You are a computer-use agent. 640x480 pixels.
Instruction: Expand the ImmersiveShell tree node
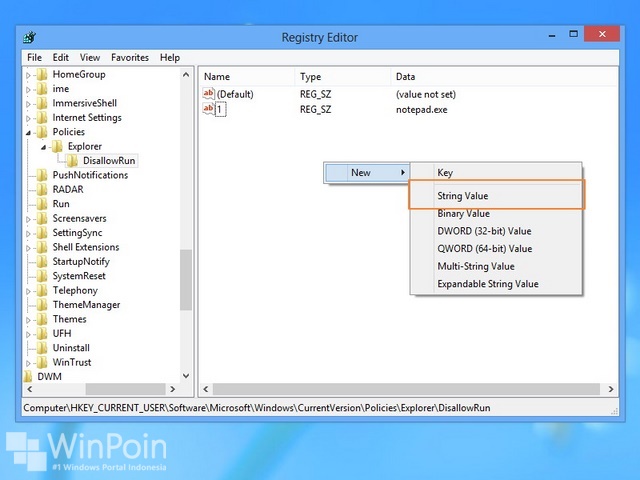click(28, 104)
